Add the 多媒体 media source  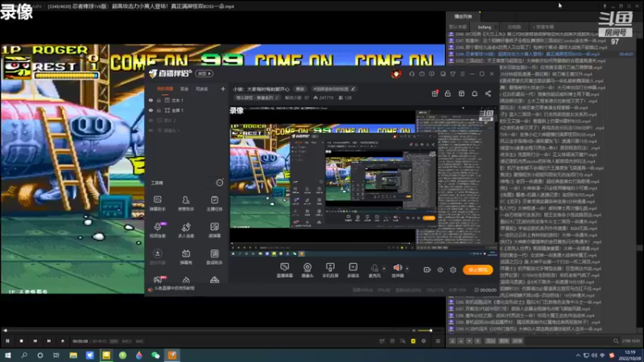tap(353, 270)
